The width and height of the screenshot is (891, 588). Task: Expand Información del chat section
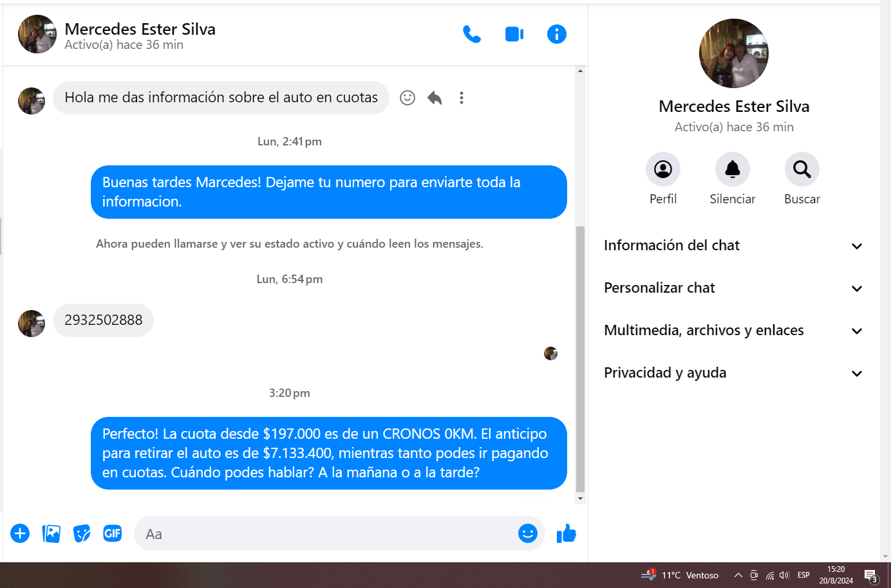tap(733, 246)
